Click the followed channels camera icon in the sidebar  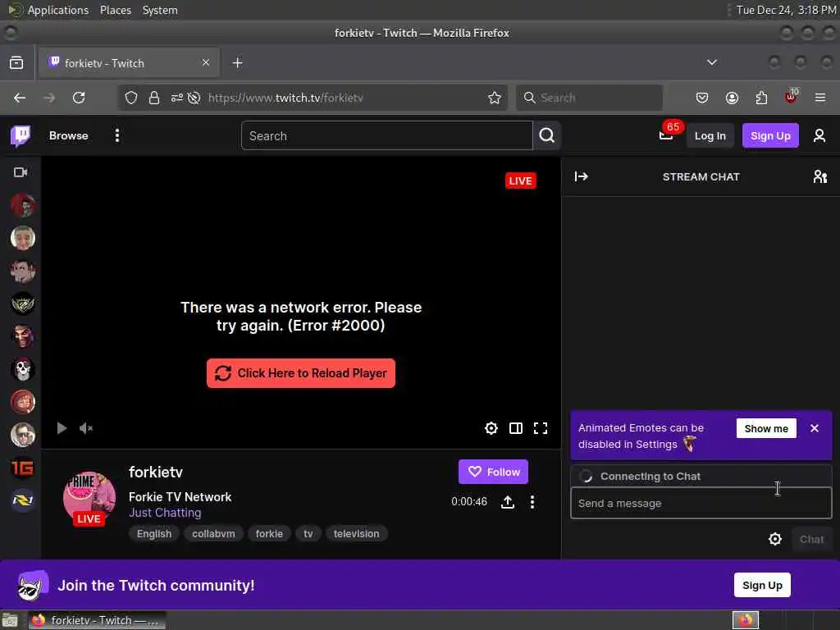(21, 172)
